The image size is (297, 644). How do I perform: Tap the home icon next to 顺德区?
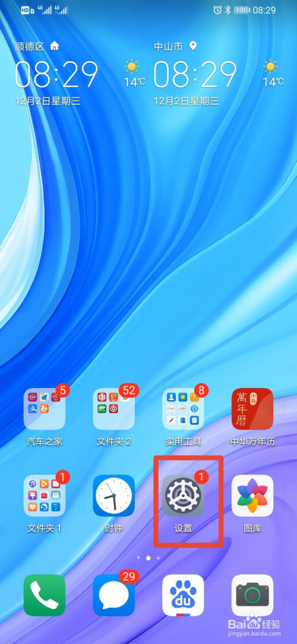pos(54,46)
